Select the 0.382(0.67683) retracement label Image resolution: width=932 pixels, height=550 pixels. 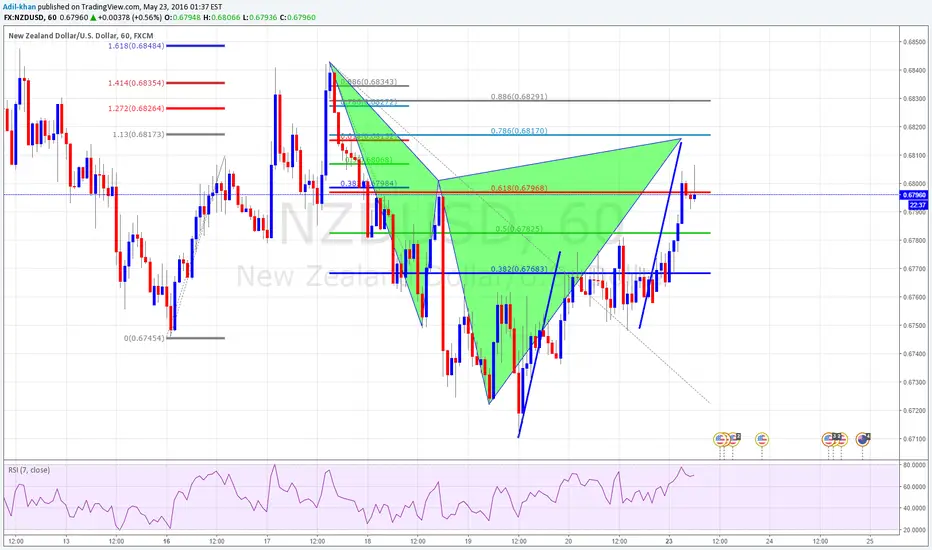pyautogui.click(x=519, y=269)
